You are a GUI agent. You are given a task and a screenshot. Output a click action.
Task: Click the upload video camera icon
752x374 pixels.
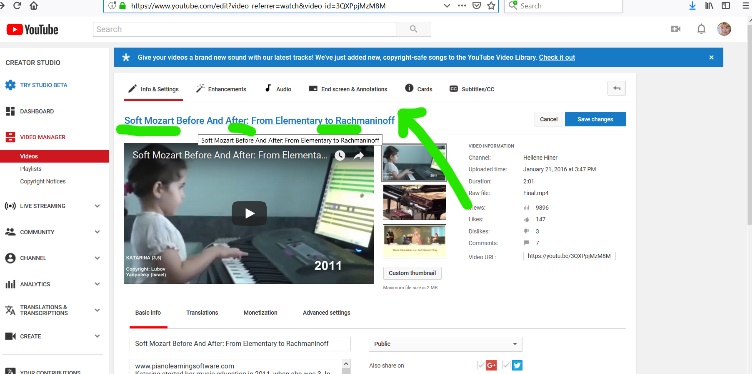tap(676, 29)
